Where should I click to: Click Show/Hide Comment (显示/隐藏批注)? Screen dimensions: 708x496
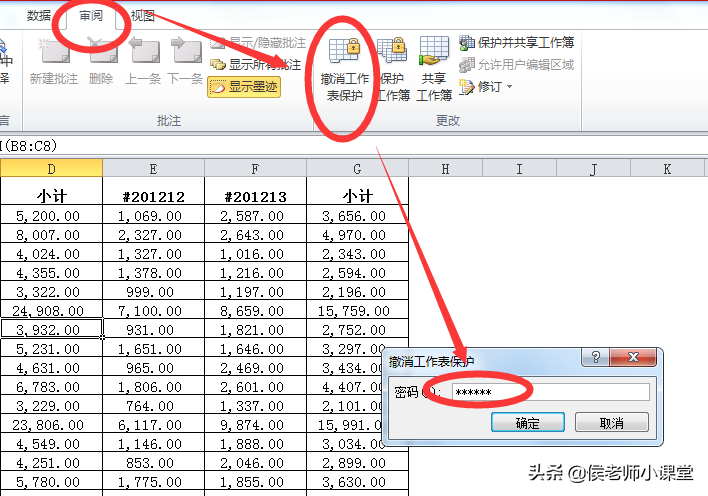[258, 43]
